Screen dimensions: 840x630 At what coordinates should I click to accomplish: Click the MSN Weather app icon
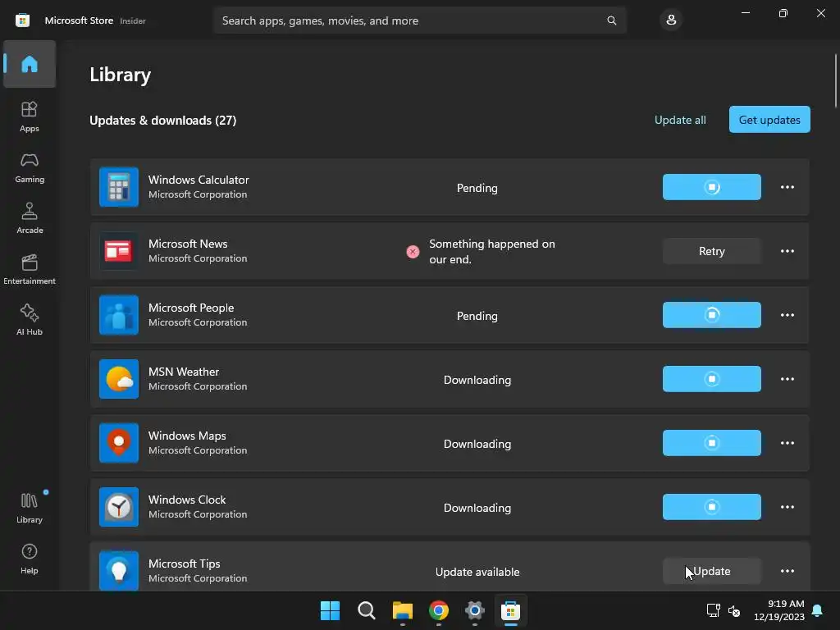point(119,379)
